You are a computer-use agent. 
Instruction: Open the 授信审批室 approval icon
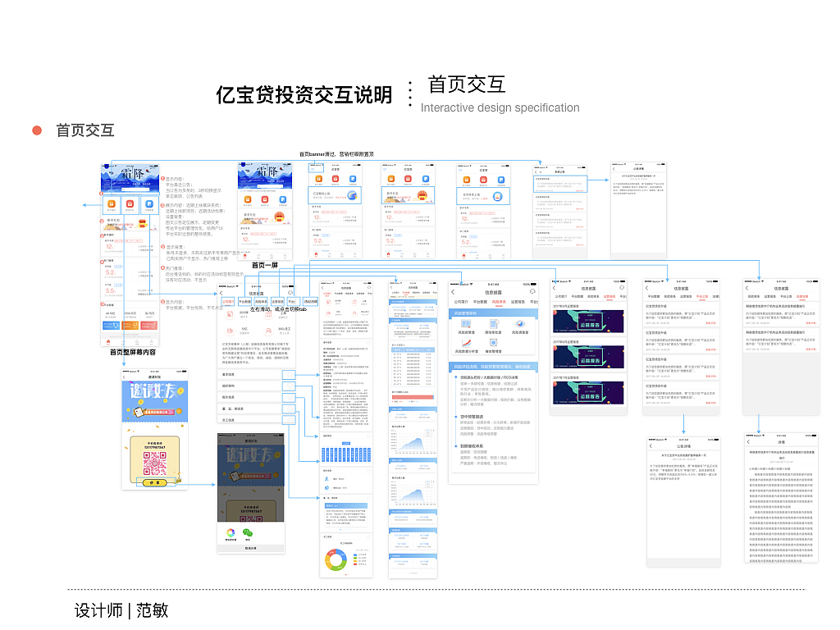point(492,324)
